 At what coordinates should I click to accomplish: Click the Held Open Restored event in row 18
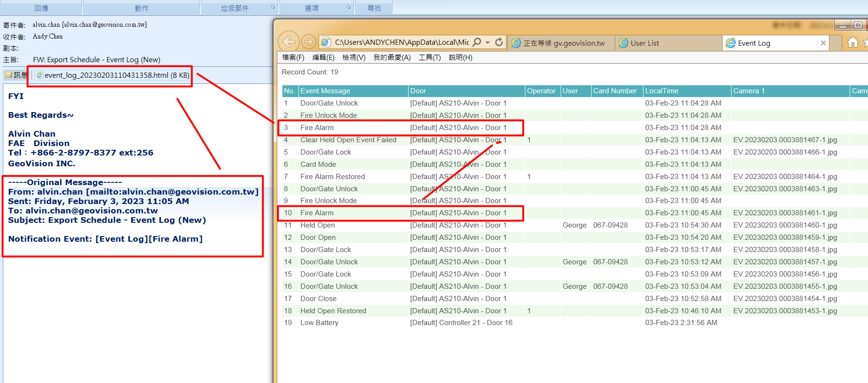333,311
